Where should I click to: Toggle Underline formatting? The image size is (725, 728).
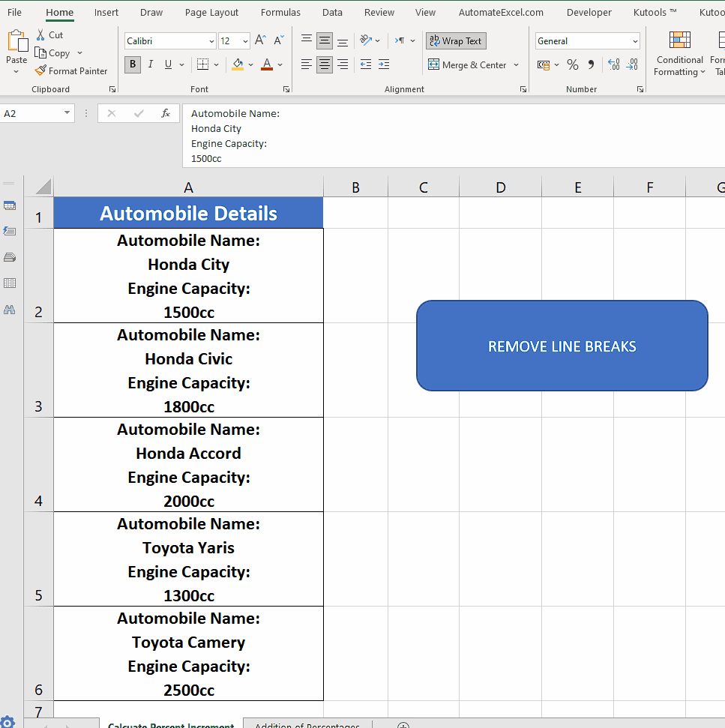coord(168,64)
